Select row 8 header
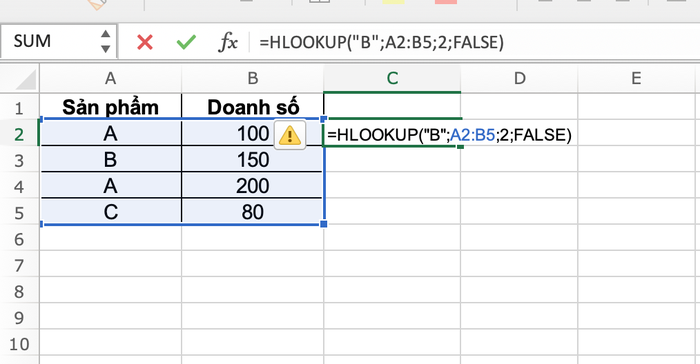700x364 pixels. point(19,292)
